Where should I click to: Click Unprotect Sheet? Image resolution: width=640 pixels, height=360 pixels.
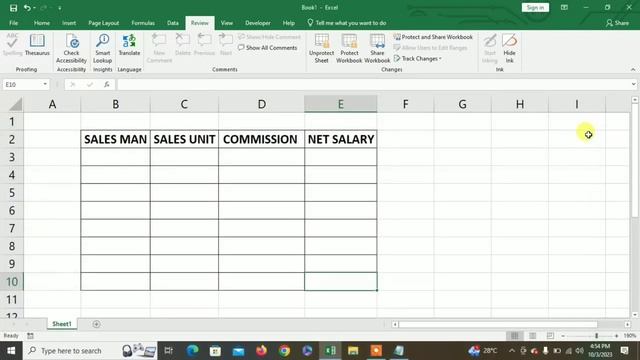tap(321, 49)
